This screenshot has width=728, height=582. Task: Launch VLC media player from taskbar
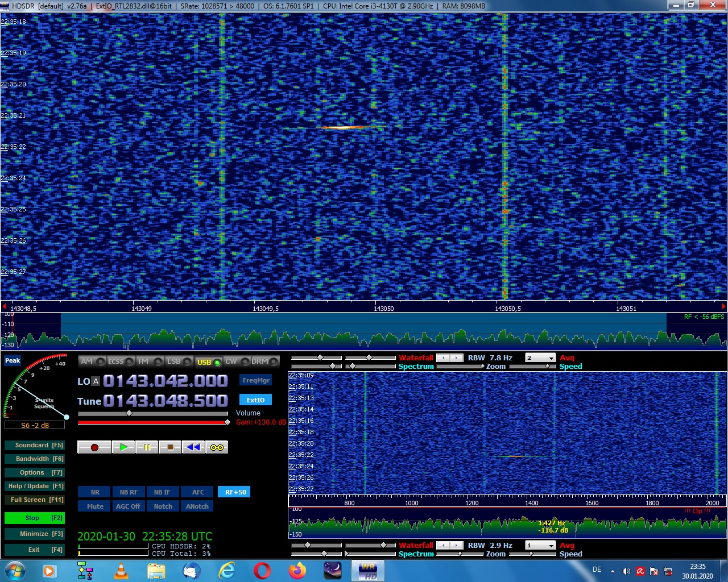pos(121,571)
